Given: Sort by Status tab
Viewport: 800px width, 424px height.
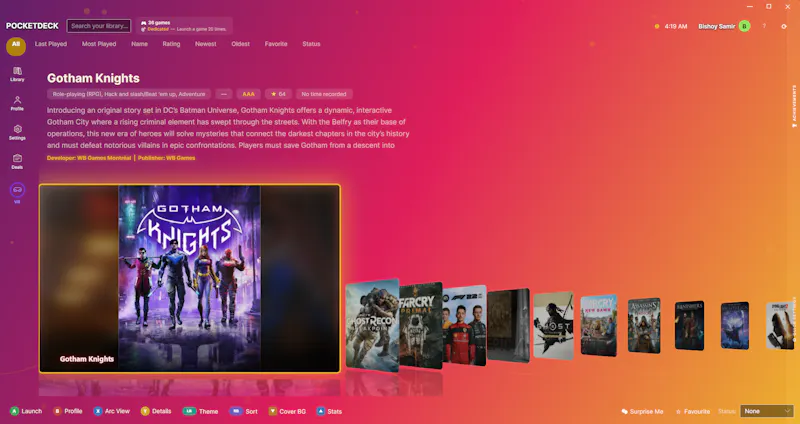Looking at the screenshot, I should (x=311, y=44).
